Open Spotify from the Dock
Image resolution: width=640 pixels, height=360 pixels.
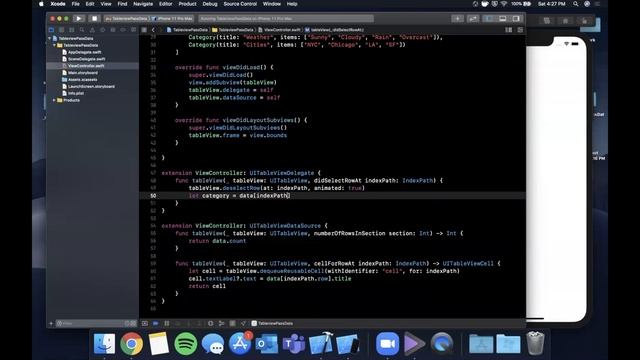pos(186,343)
